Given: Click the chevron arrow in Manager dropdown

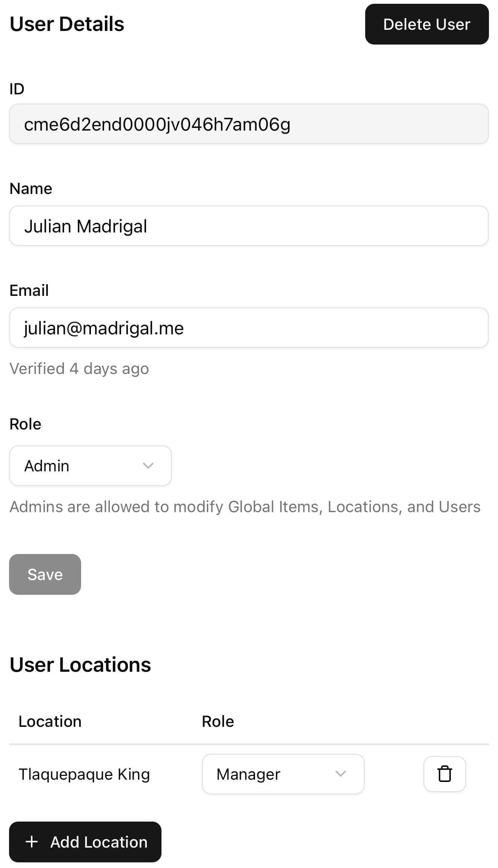Looking at the screenshot, I should [x=340, y=774].
